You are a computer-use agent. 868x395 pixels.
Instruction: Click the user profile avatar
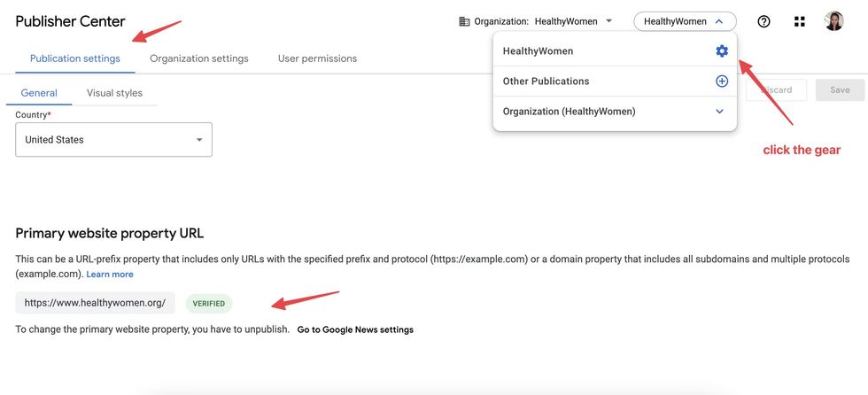833,21
